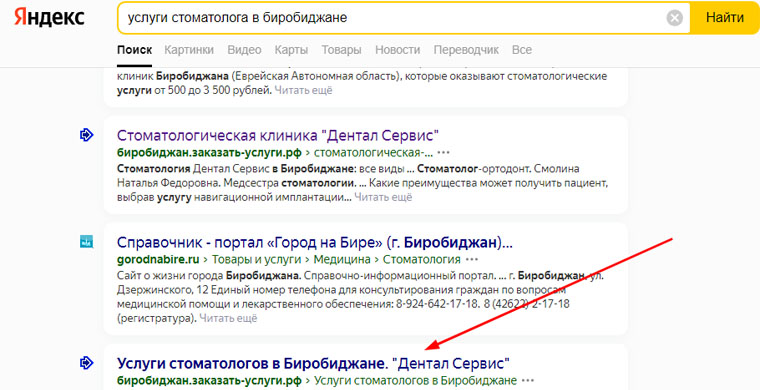Open the стоматологическая-... breadcrumb path
The image size is (760, 390).
point(373,153)
